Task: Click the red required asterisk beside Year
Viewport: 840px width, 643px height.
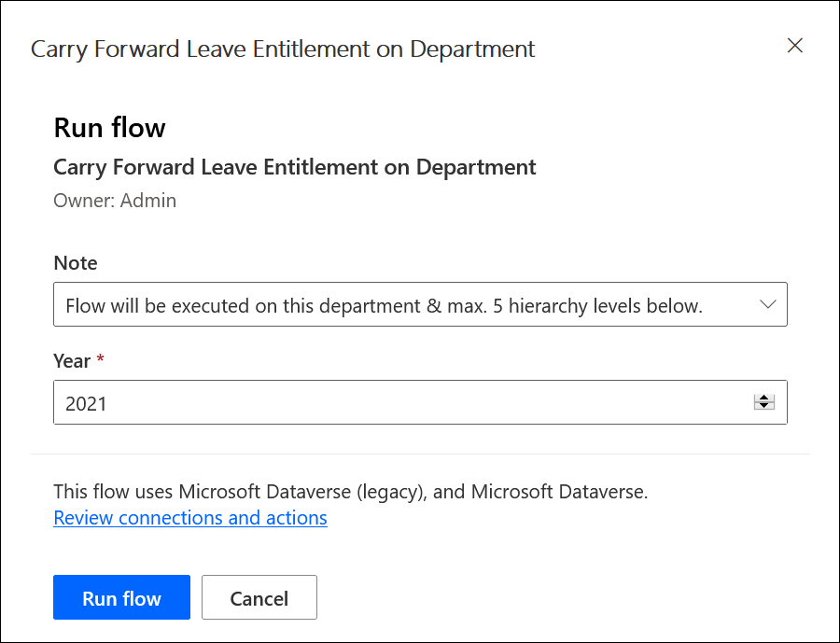Action: (100, 360)
